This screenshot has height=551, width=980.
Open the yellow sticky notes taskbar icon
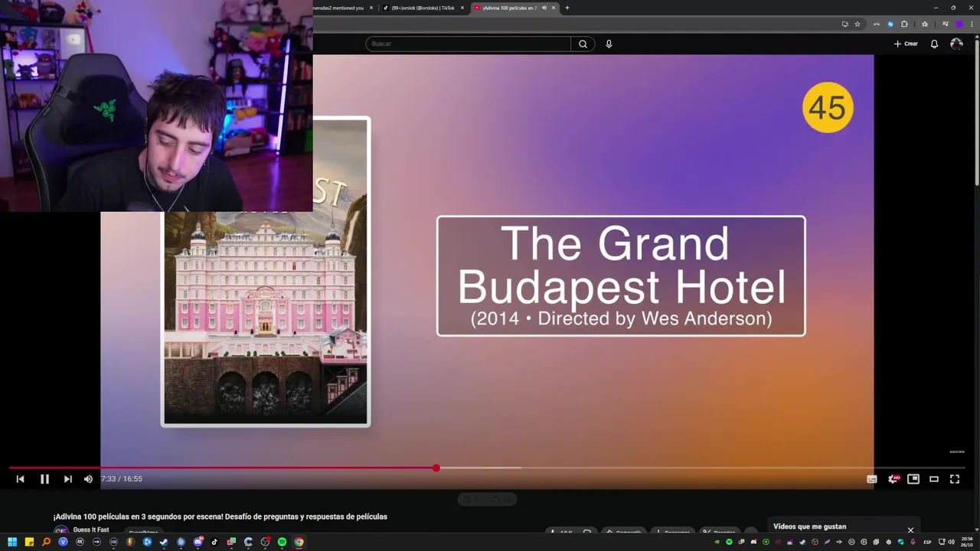pos(29,542)
